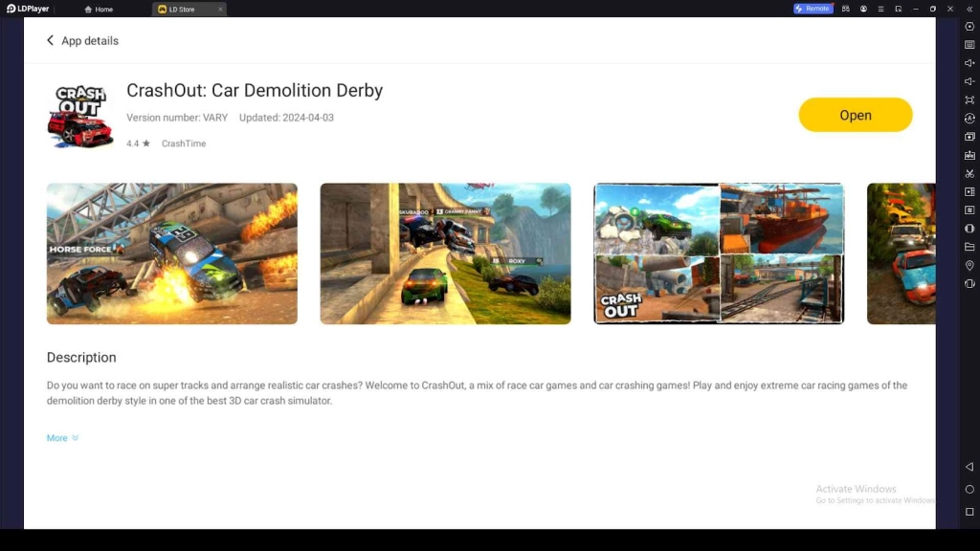Increase emulator volume with speaker plus icon
Image resolution: width=980 pixels, height=551 pixels.
point(969,63)
